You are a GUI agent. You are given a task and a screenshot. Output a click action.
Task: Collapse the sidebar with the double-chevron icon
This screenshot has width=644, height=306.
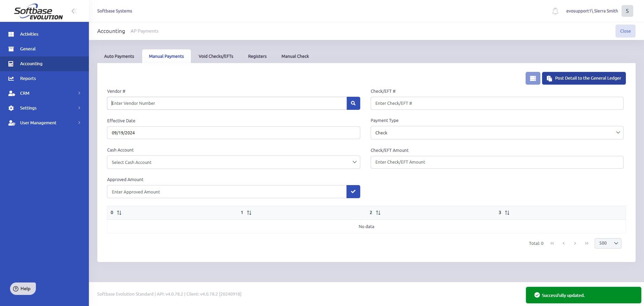(74, 11)
